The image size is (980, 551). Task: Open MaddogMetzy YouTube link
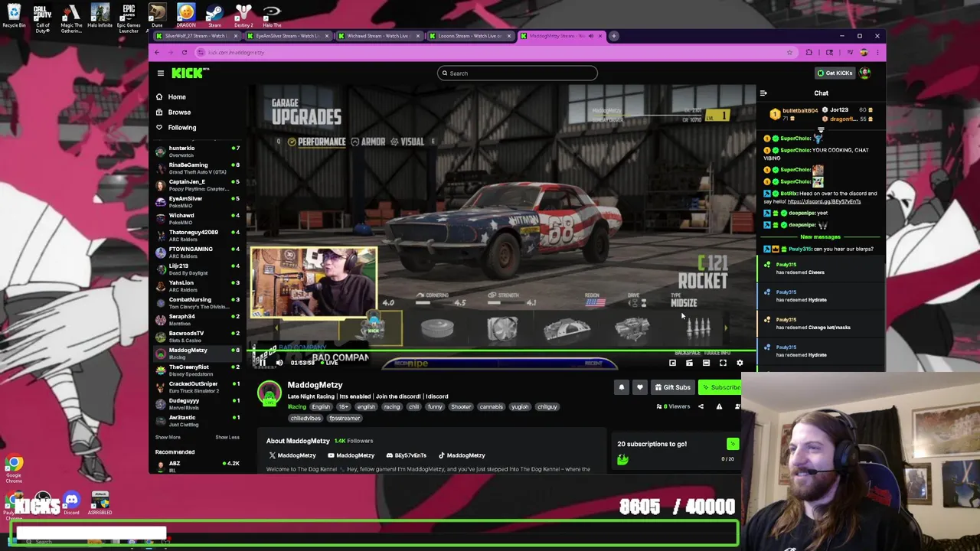coord(351,455)
